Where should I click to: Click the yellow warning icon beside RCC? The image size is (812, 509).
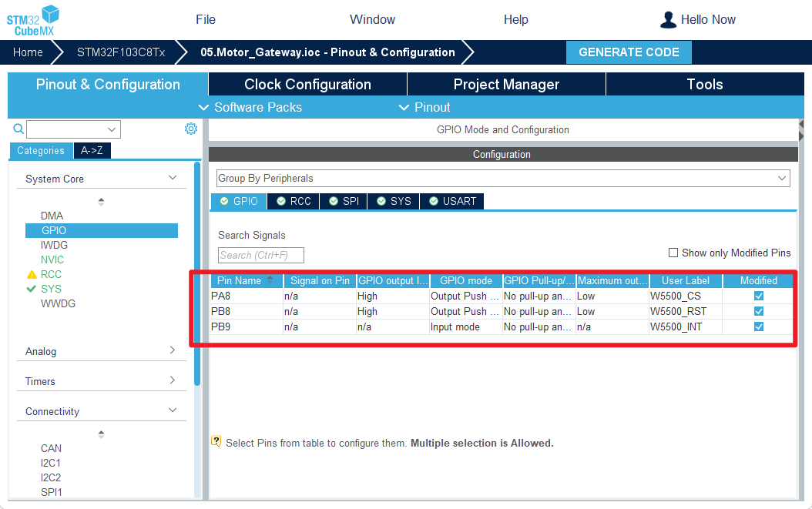pos(32,274)
